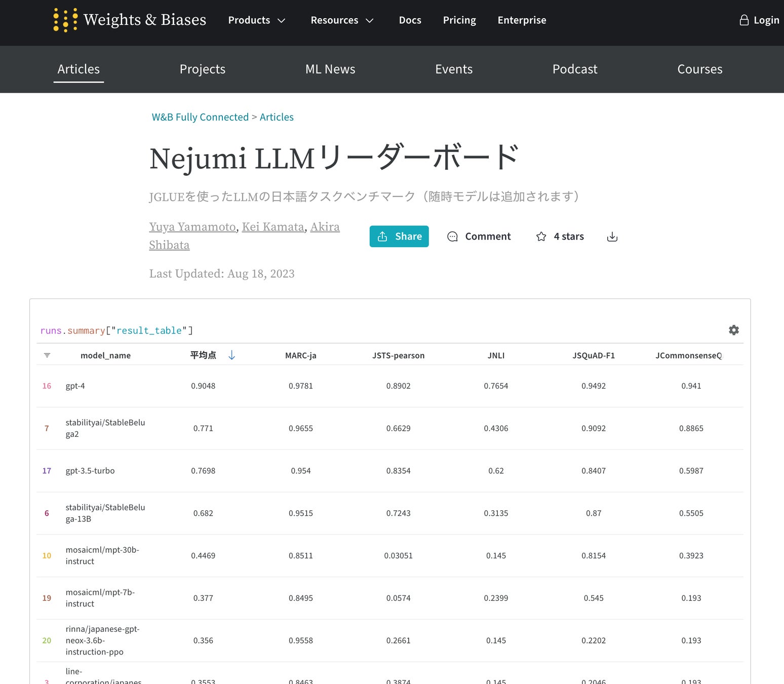Click the JNLI column header
The width and height of the screenshot is (784, 684).
tap(496, 356)
